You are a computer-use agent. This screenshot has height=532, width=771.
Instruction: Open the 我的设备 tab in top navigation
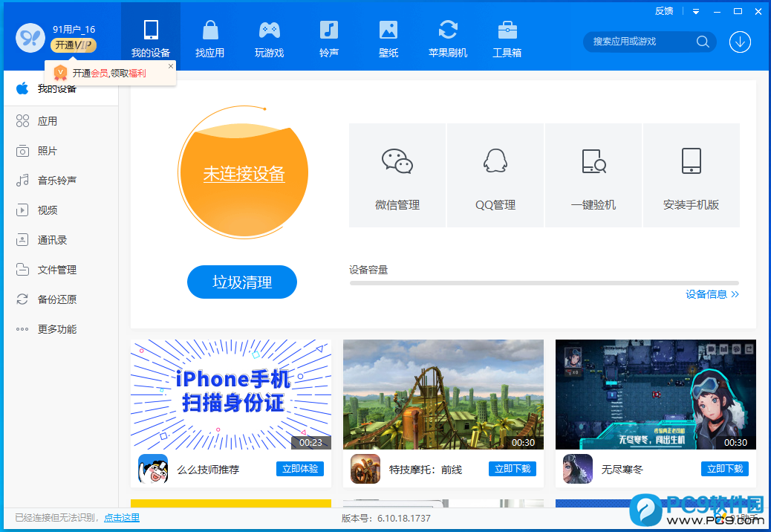(151, 37)
